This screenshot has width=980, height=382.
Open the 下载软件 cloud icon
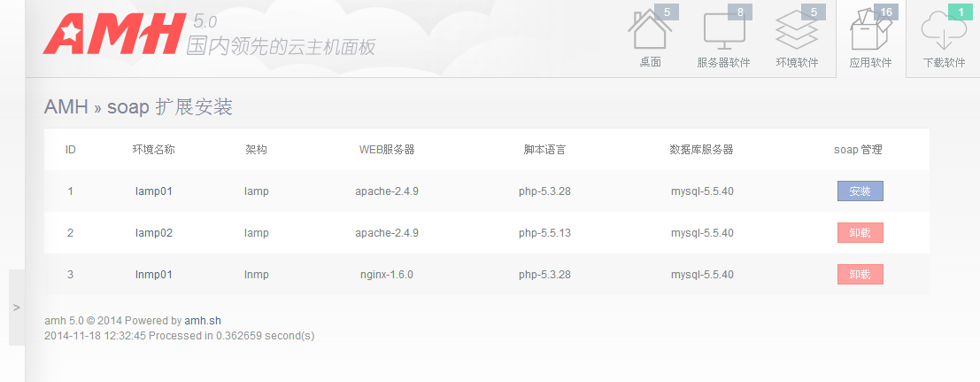pos(943,35)
